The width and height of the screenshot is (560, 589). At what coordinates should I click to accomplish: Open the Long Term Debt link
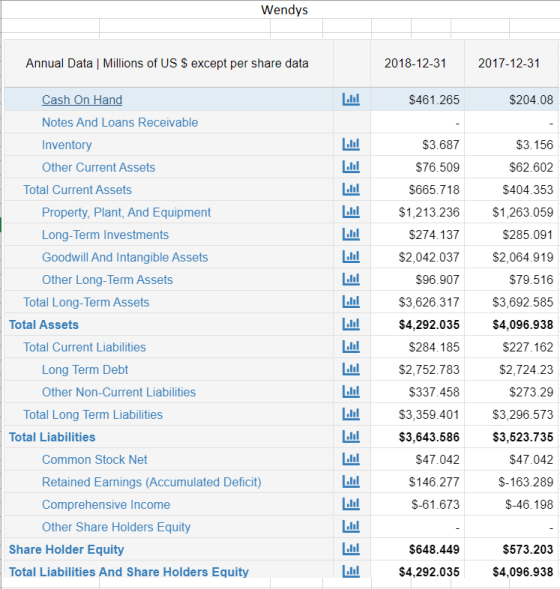85,370
